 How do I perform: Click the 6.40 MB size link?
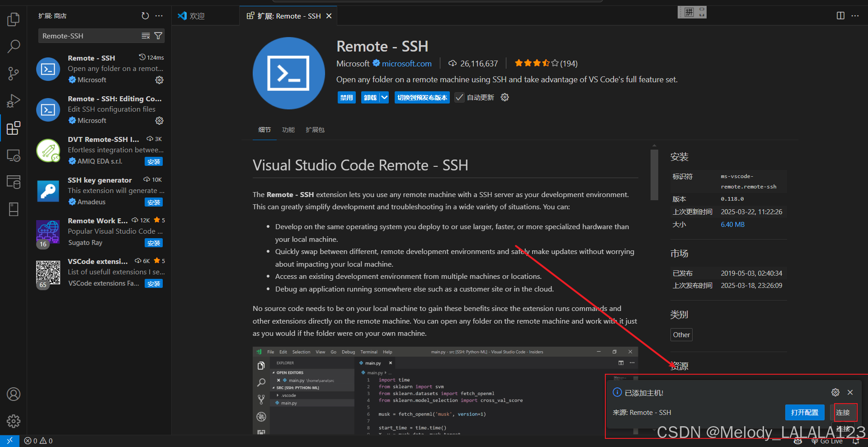(732, 224)
